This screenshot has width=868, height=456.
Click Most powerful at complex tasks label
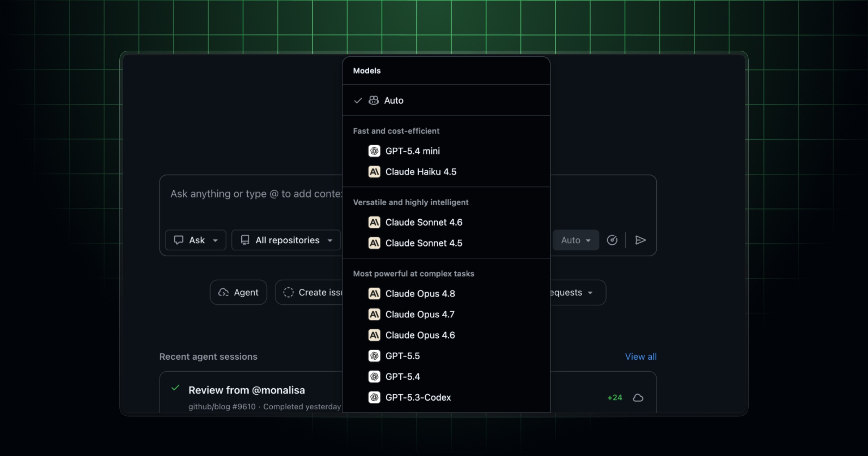click(x=413, y=274)
